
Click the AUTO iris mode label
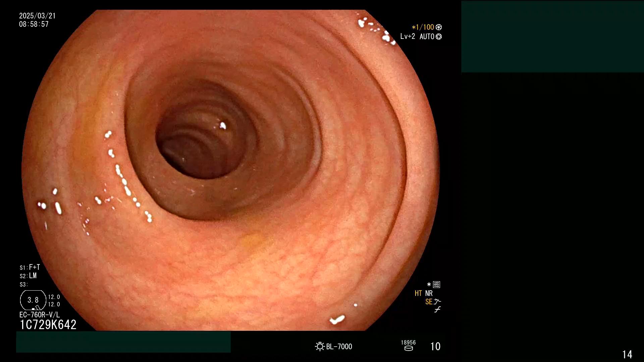(427, 37)
